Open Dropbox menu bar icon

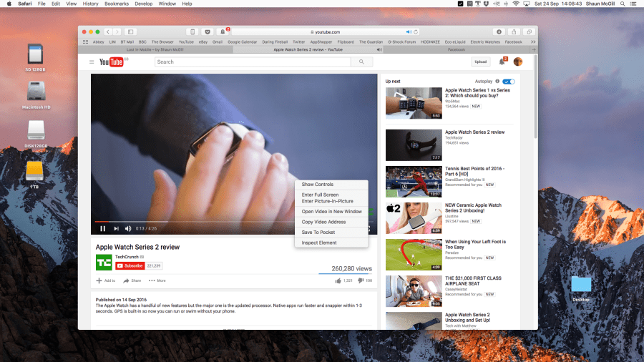[487, 4]
